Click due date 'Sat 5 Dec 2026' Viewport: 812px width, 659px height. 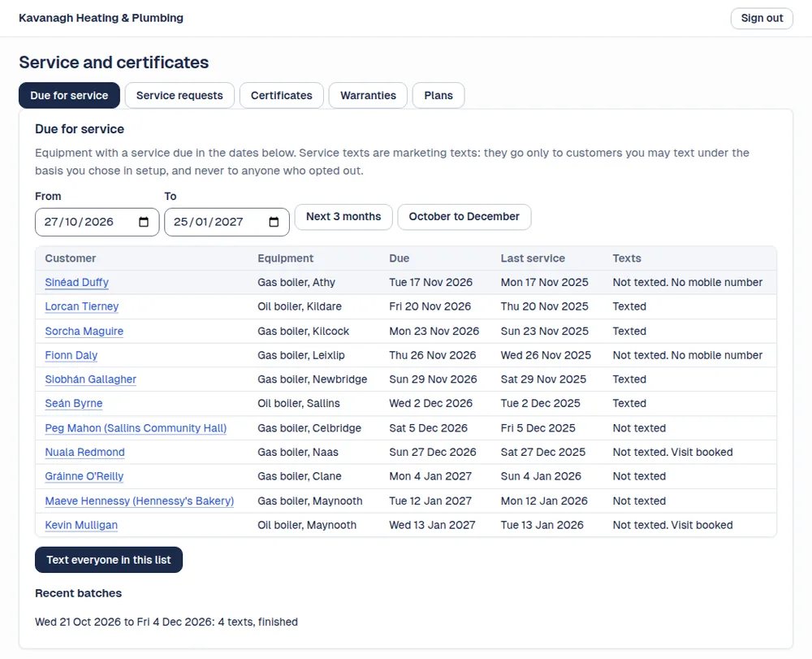(x=428, y=428)
